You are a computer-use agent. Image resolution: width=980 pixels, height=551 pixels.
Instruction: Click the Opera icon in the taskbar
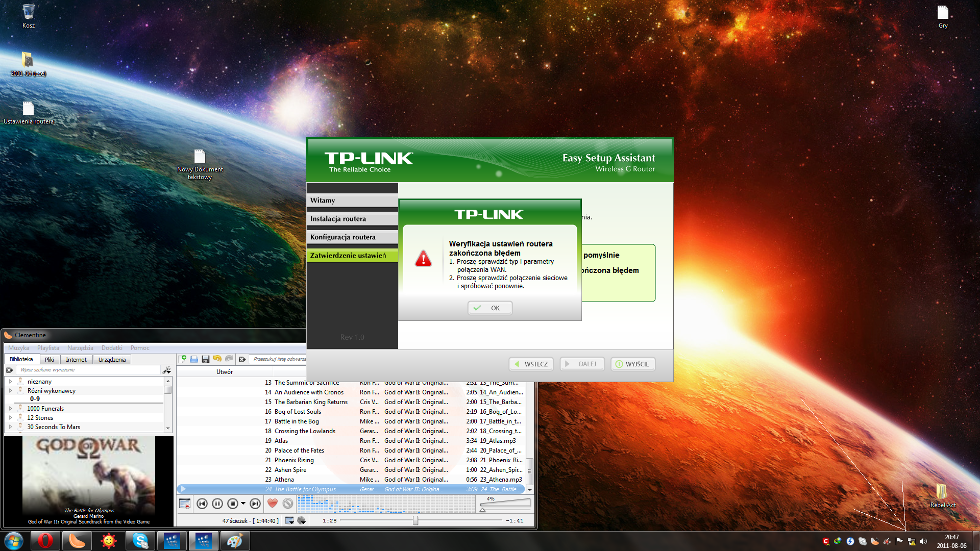[45, 540]
